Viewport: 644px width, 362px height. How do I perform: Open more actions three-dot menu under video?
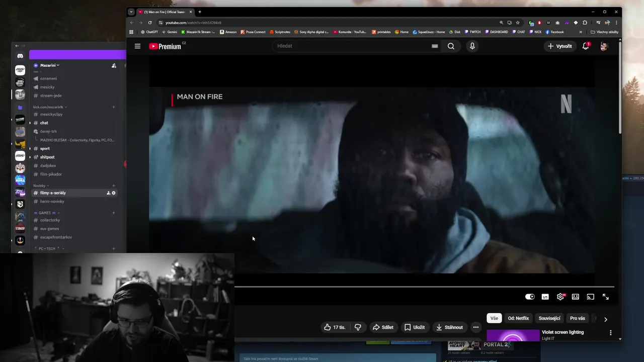tap(476, 327)
